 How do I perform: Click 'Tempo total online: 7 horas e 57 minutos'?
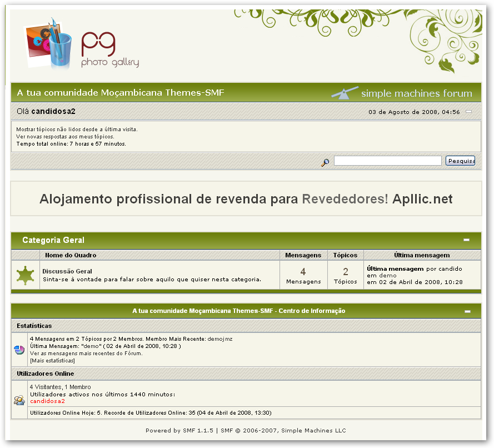[x=71, y=143]
